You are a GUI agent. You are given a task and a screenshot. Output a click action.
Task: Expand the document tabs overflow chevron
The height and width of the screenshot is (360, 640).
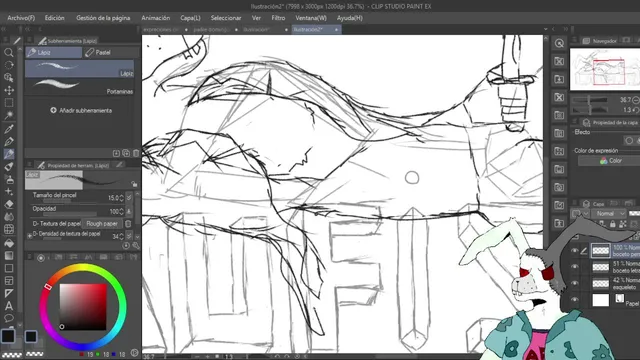pyautogui.click(x=545, y=29)
